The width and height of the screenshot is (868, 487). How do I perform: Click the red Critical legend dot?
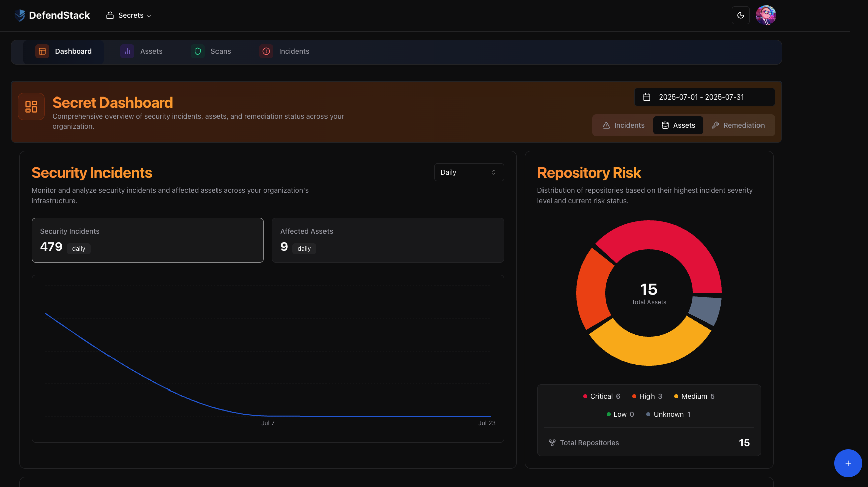click(x=585, y=396)
